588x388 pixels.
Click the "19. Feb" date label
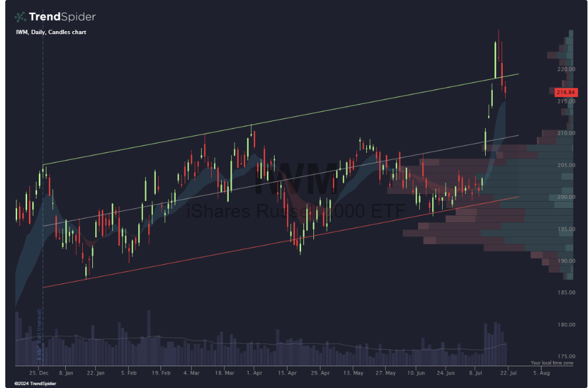pos(161,373)
